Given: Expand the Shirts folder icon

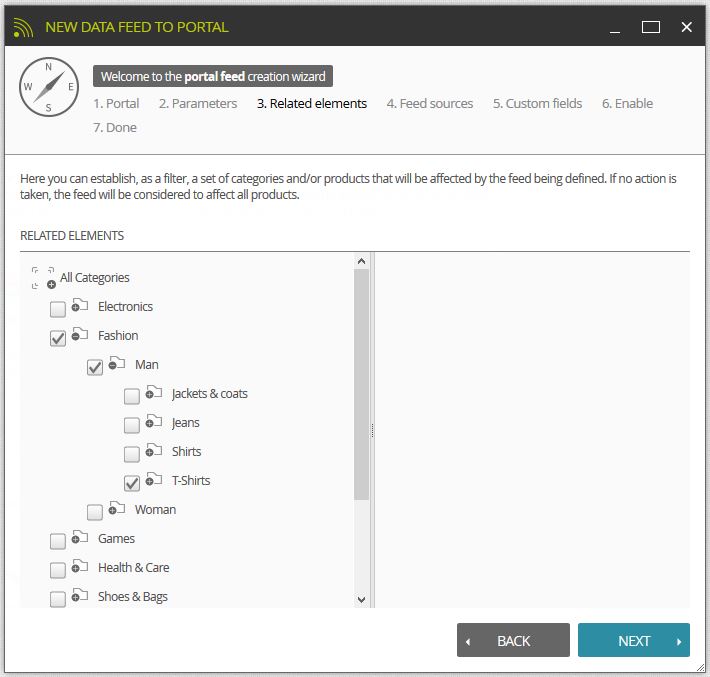Looking at the screenshot, I should pos(154,450).
